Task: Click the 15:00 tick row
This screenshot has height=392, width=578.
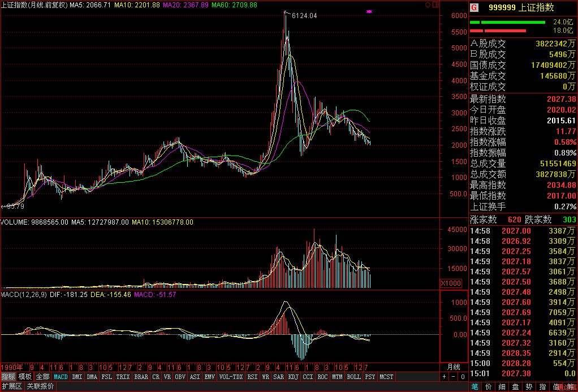Action: click(x=523, y=364)
